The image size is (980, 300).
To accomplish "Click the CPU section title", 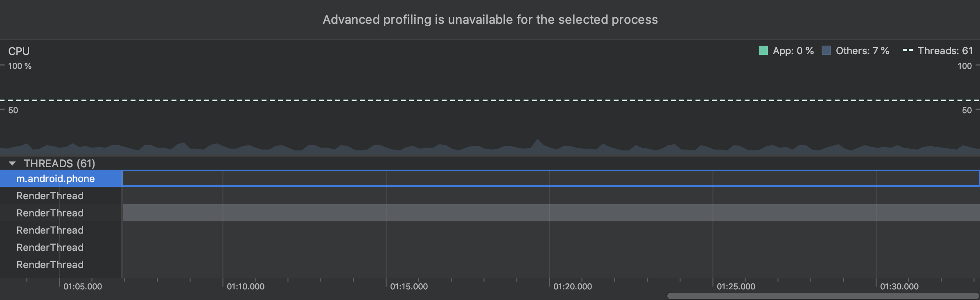I will point(19,51).
